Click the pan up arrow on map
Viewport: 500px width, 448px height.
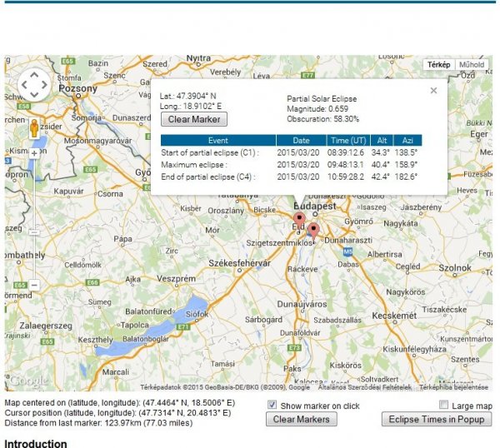(34, 74)
